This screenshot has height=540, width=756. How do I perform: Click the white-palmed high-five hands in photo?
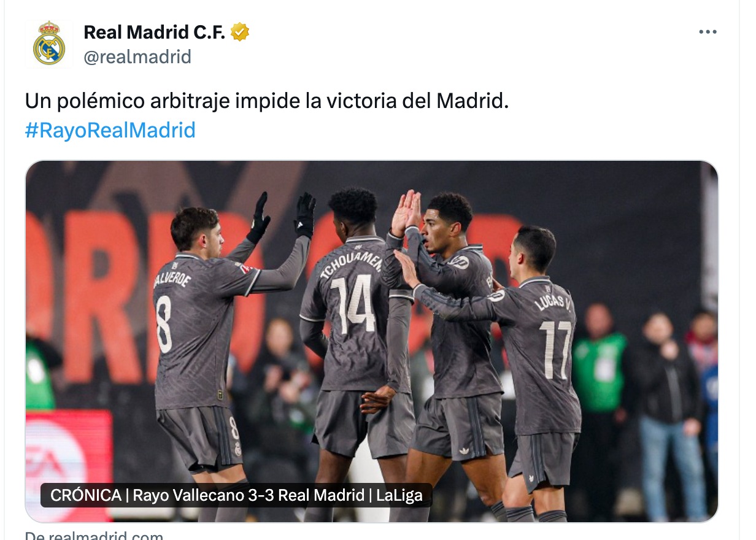[x=407, y=212]
